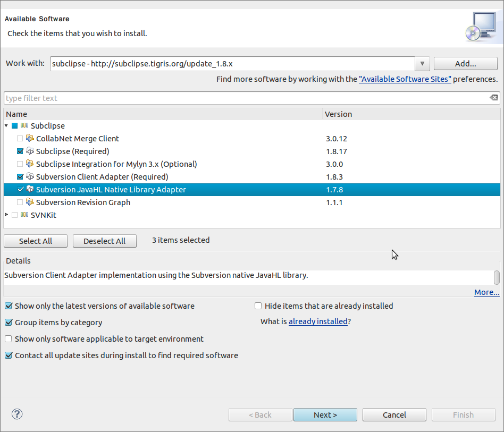The width and height of the screenshot is (504, 432).
Task: Click the Mylyn integration feature icon
Action: click(x=30, y=164)
